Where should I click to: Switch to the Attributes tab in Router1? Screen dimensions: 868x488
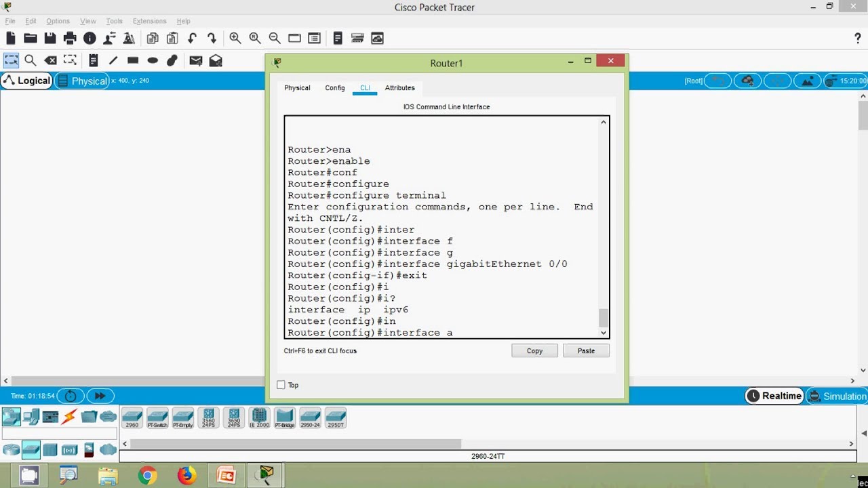(x=400, y=88)
